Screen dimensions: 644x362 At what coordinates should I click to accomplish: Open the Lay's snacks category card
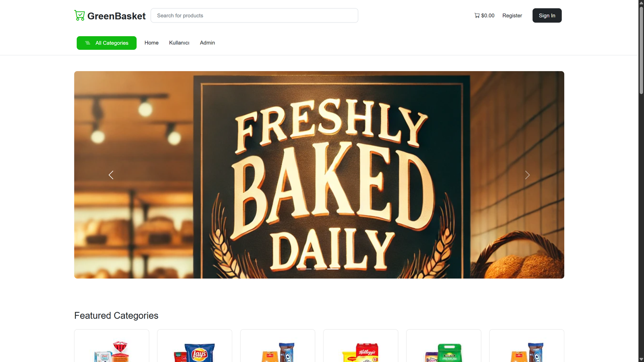195,346
